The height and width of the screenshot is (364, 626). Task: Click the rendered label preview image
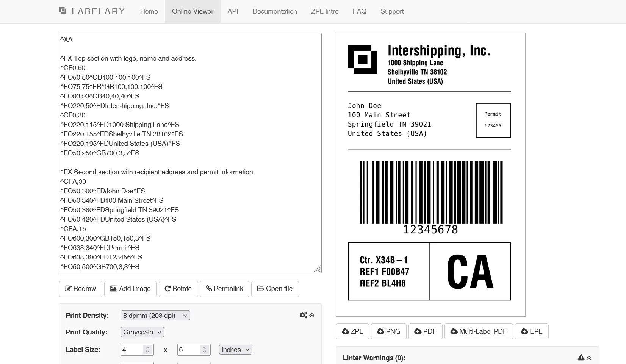coord(431,175)
